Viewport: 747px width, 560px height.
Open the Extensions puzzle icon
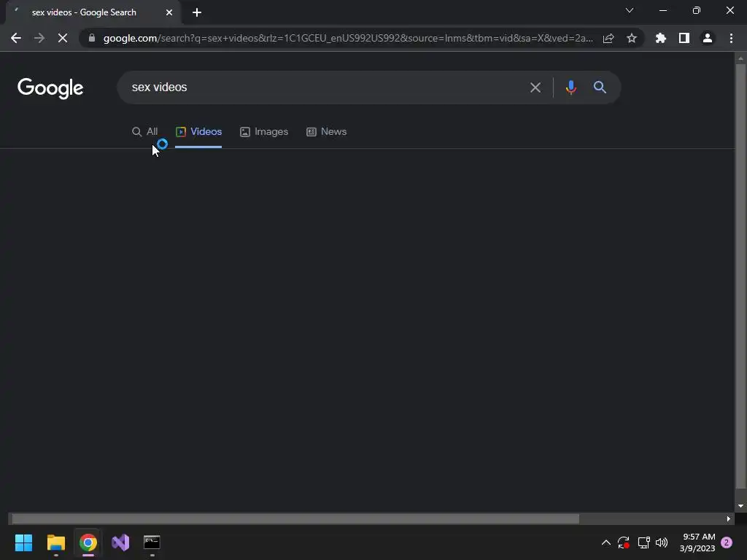pos(661,38)
